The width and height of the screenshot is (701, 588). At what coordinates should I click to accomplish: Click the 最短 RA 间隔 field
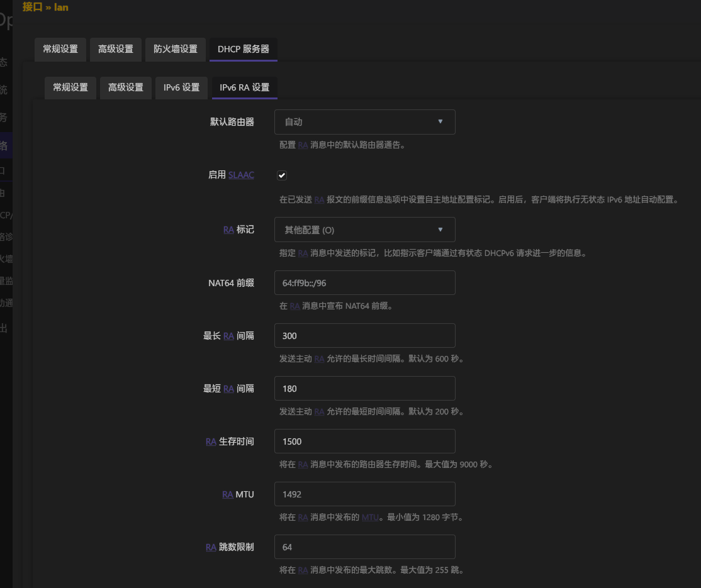pyautogui.click(x=364, y=389)
